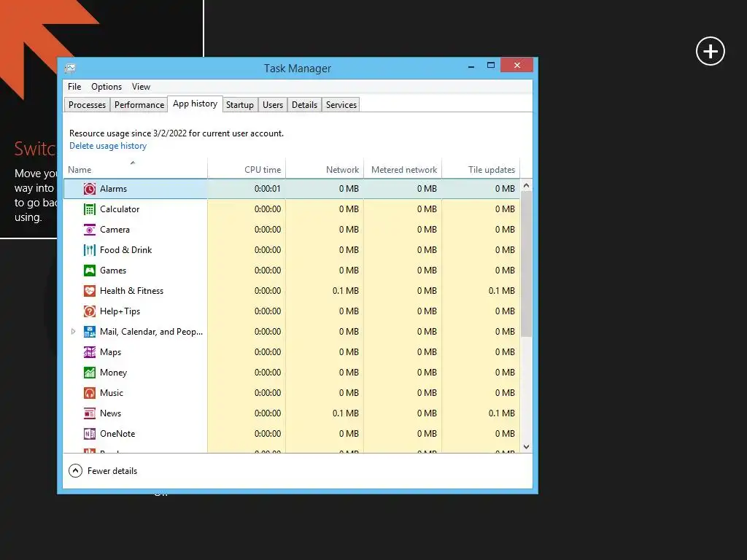This screenshot has height=560, width=747.
Task: Click the Fewer details chevron icon
Action: (75, 471)
